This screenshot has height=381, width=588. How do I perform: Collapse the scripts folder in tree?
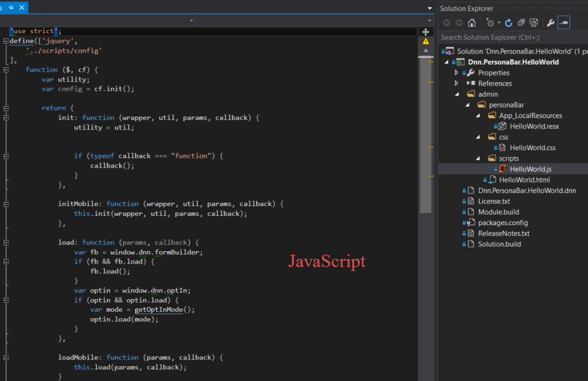coord(478,158)
